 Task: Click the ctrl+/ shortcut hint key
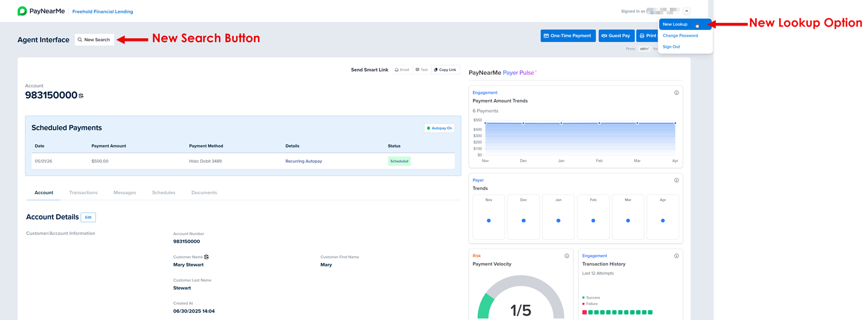coord(644,49)
